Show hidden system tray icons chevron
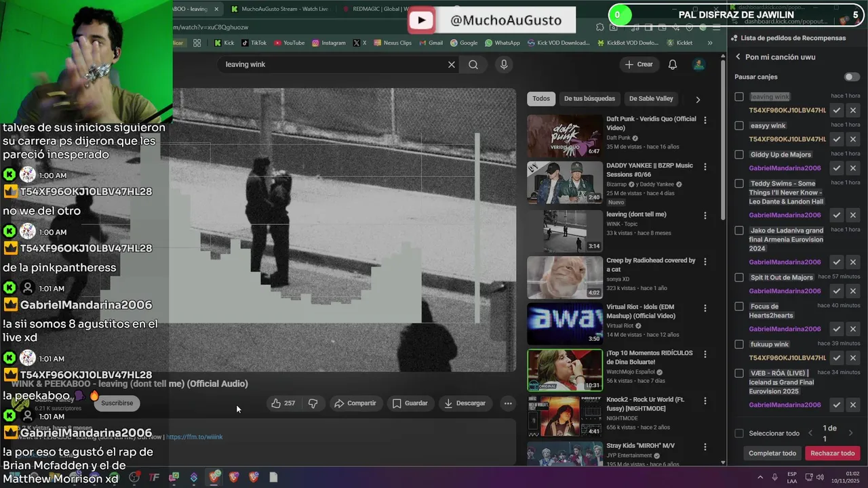 (x=760, y=477)
